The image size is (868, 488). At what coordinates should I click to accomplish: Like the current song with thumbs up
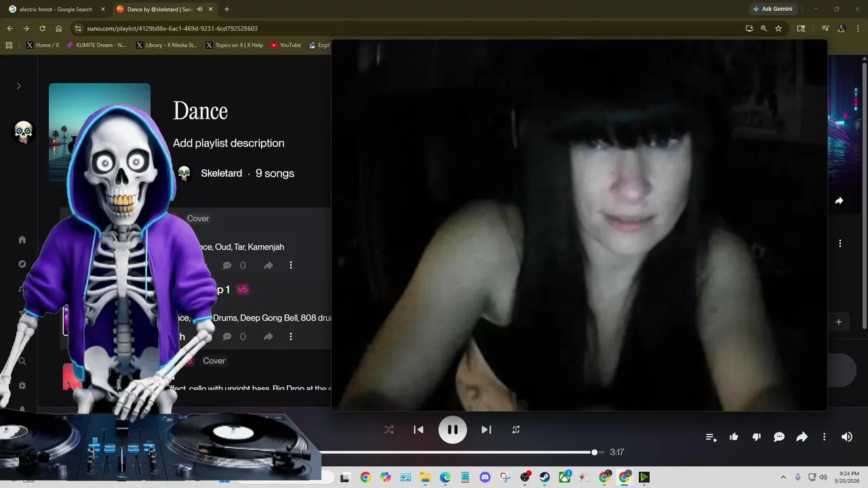point(734,437)
